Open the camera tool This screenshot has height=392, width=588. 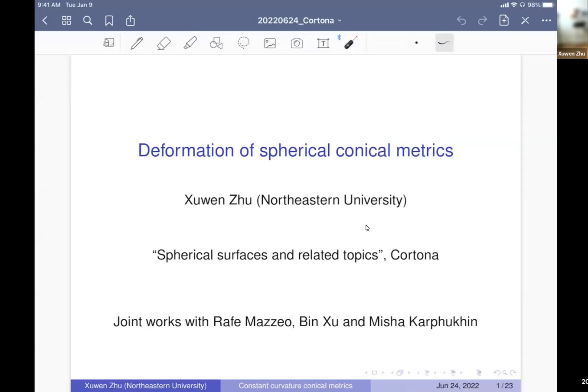pyautogui.click(x=297, y=43)
